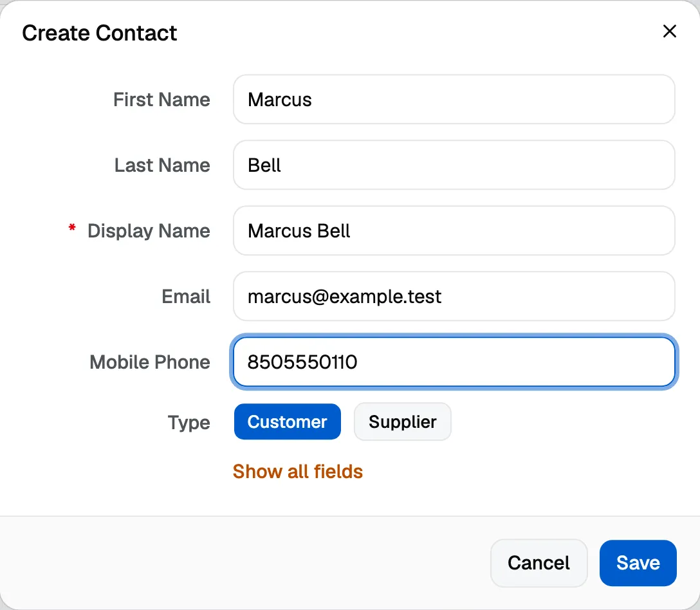
Task: Click the Mobile Phone label
Action: tap(150, 362)
